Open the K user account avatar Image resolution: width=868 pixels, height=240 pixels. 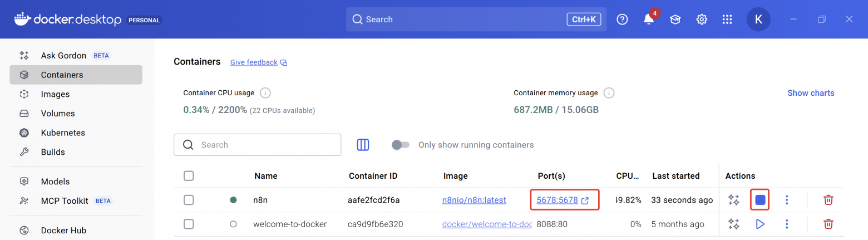click(x=758, y=19)
